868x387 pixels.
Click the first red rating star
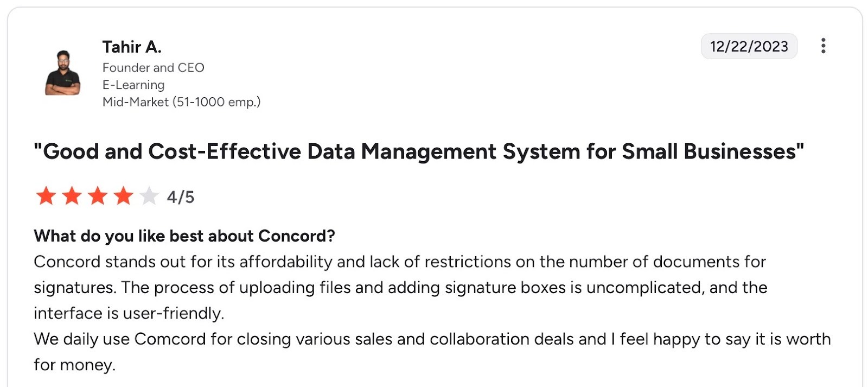[47, 196]
